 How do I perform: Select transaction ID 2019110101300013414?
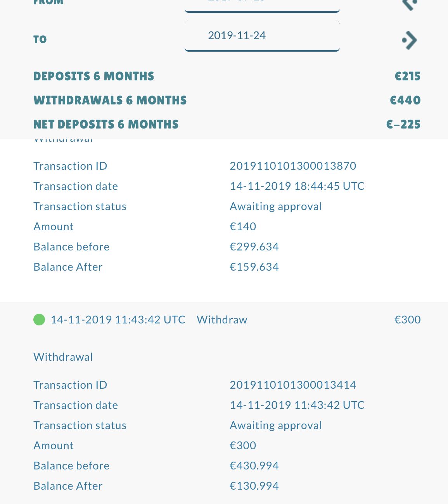click(x=293, y=385)
